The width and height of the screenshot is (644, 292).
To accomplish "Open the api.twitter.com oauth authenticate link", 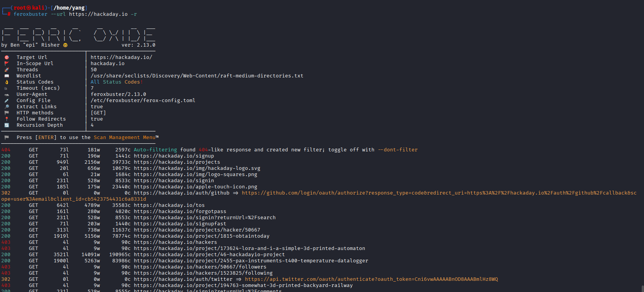I will (x=371, y=279).
